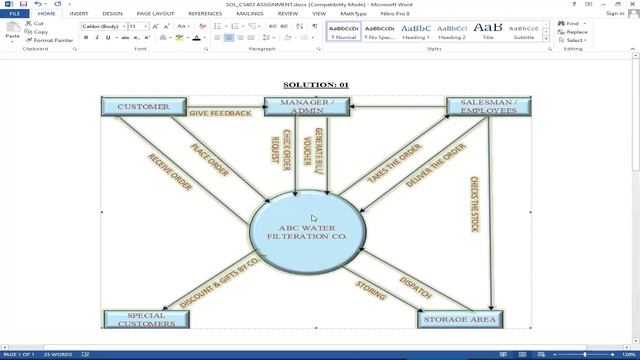Switch to Web Layout view
The image size is (640, 360).
541,354
